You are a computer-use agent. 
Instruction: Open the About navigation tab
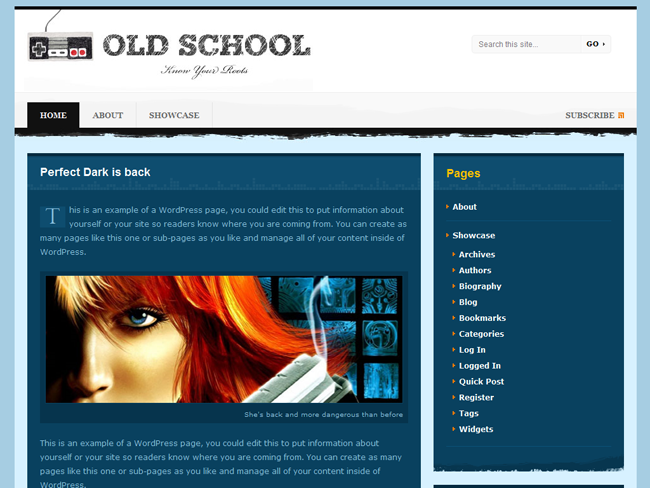point(108,115)
